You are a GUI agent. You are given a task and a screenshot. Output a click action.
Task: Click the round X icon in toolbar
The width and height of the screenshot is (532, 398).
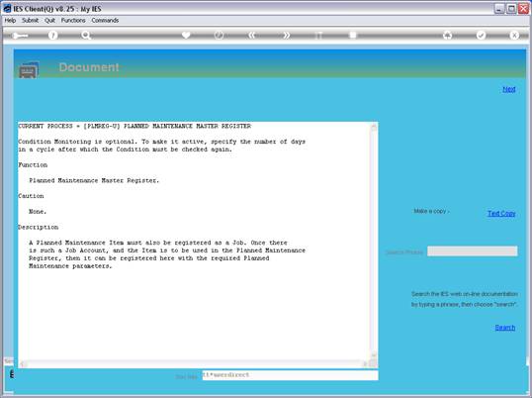[514, 35]
